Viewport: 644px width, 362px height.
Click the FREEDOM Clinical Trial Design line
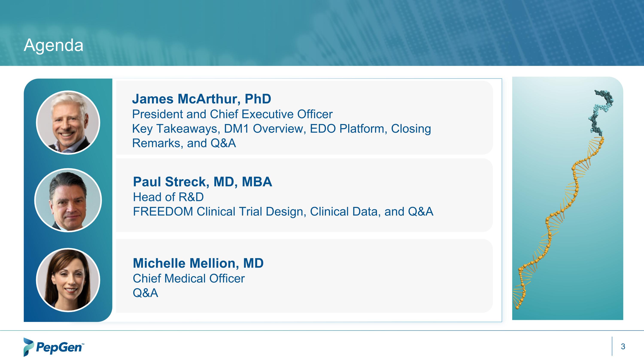283,211
